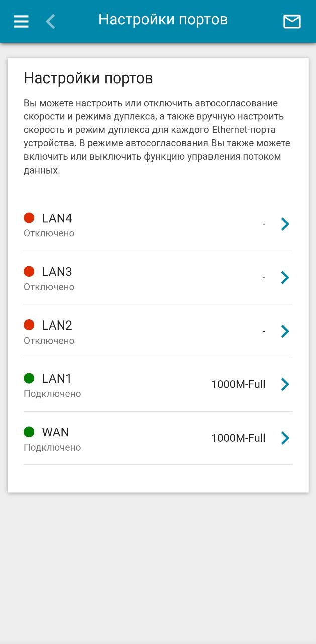Screen dimensions: 316x644
Task: Click the red LAN3 status indicator
Action: point(29,271)
